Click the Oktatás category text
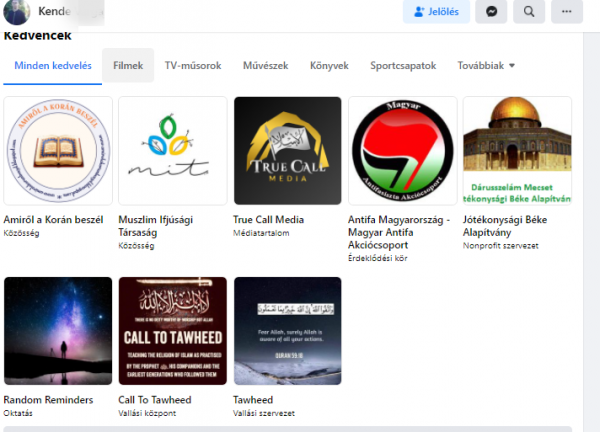This screenshot has height=432, width=600. pyautogui.click(x=18, y=413)
